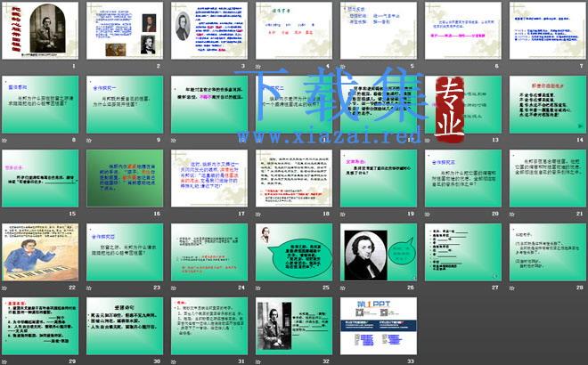Viewport: 588px width, 365px height.
Task: Select slide 11 thumbnail behind the watermark
Action: click(x=294, y=104)
